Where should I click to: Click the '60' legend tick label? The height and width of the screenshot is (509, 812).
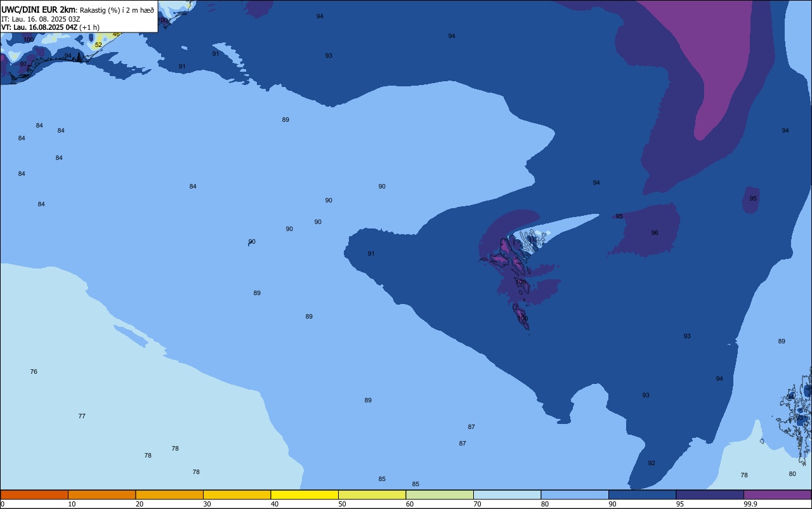pyautogui.click(x=410, y=504)
